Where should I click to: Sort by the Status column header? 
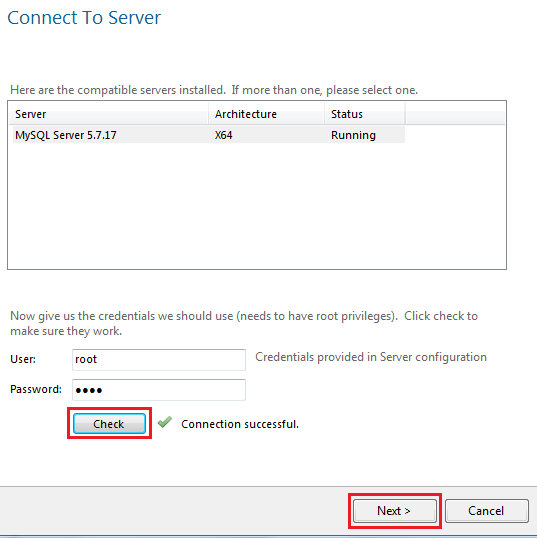pos(364,114)
